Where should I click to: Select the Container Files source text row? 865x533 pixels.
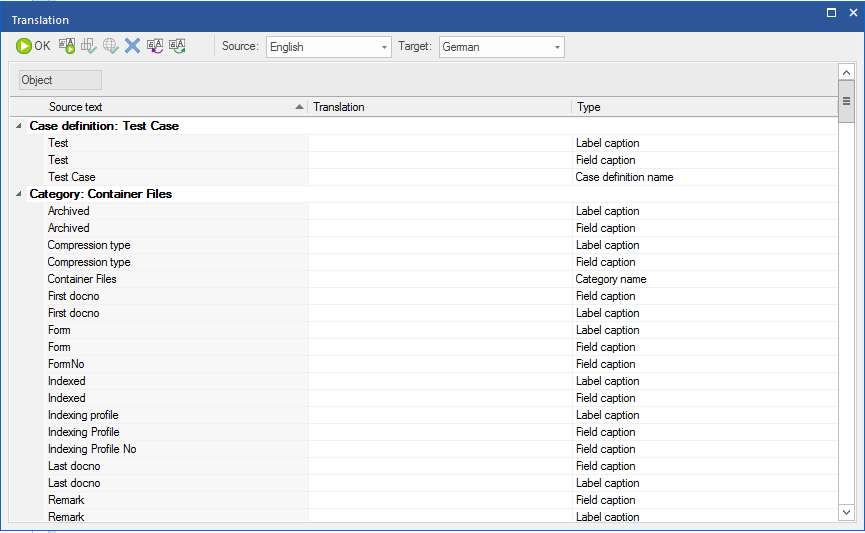[177, 279]
